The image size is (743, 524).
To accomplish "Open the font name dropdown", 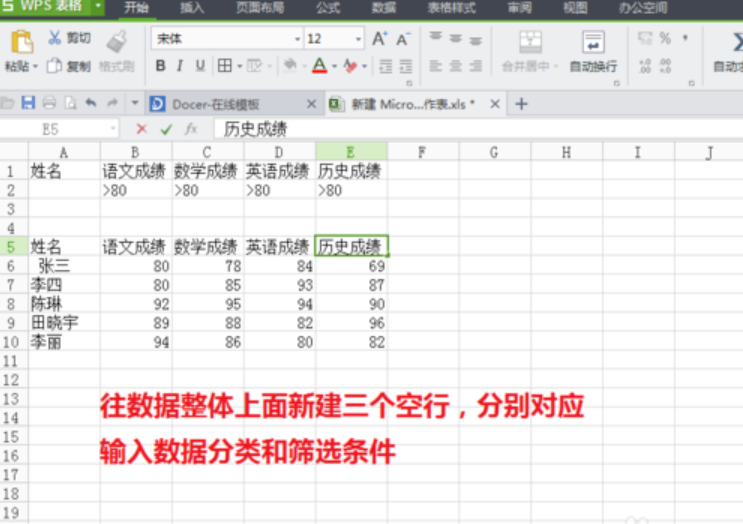I will pos(297,39).
